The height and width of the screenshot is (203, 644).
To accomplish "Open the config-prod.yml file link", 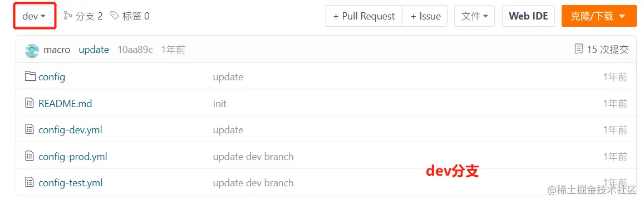I will click(x=73, y=157).
